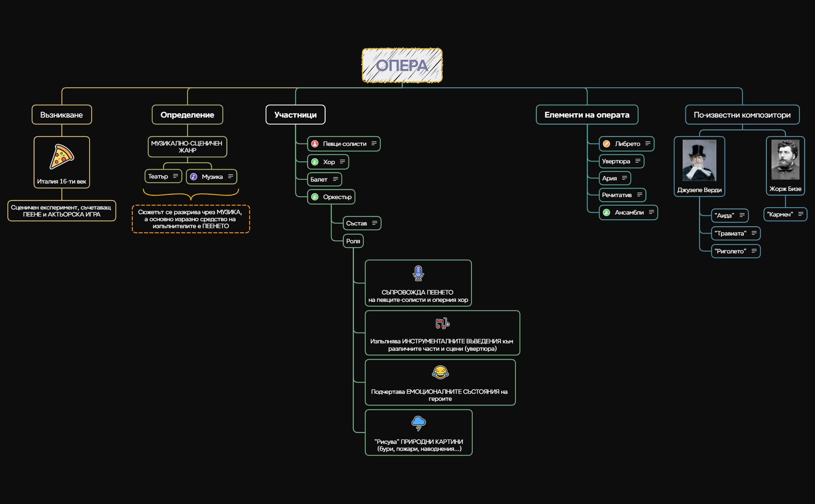Click the purple music note icon on Музика
815x504 pixels.
point(194,177)
